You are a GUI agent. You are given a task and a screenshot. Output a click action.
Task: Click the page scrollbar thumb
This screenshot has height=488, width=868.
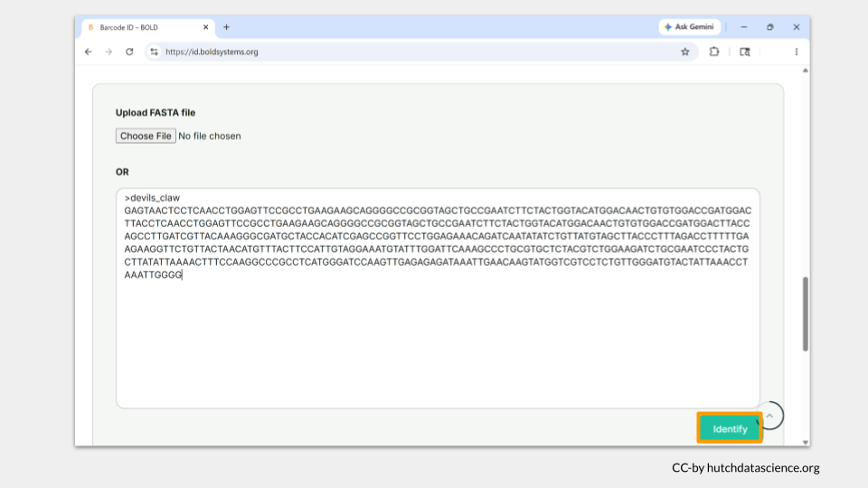806,314
